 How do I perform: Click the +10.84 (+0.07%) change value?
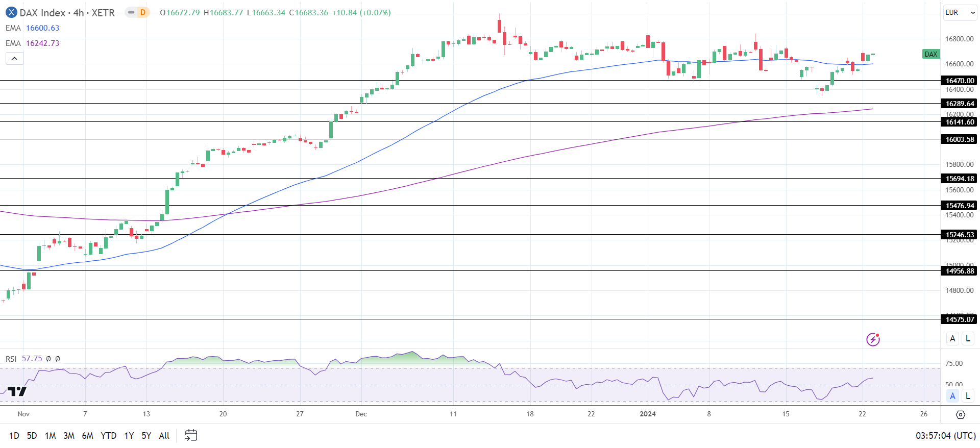(361, 13)
